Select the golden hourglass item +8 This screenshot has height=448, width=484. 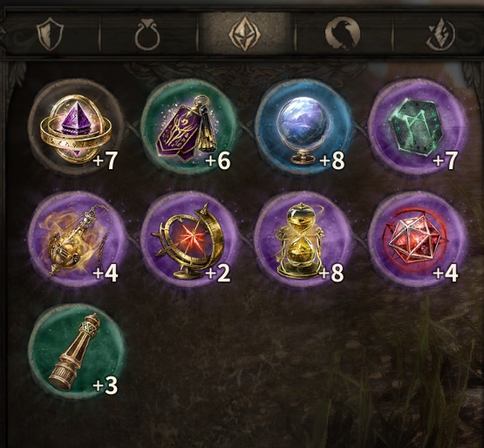tap(303, 240)
